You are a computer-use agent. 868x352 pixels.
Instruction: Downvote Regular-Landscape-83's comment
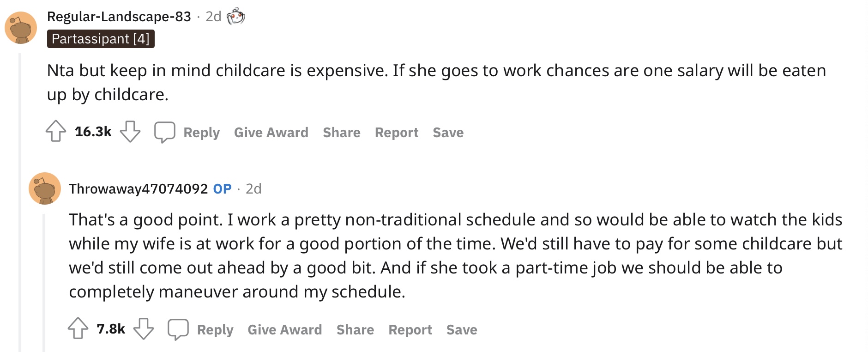130,132
